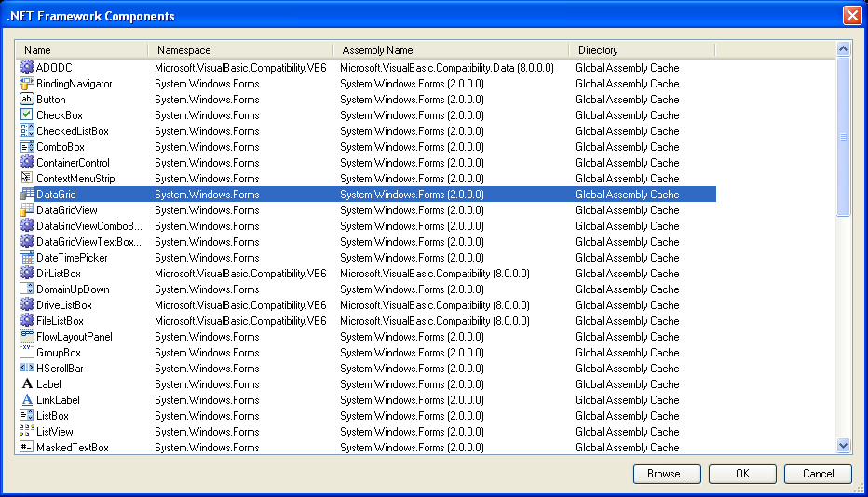Click Microsoft.VisualBasic.Compatibility.Data (8.0.0.0) assembly cell

point(447,68)
